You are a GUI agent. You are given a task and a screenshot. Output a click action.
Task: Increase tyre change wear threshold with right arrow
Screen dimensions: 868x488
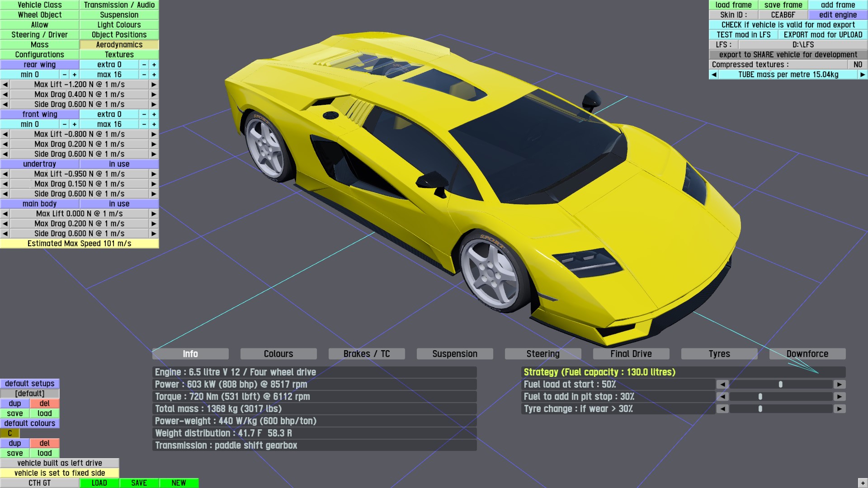[x=840, y=409]
